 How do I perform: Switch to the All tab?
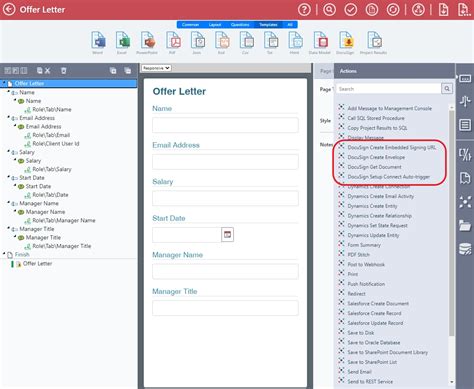[x=290, y=25]
